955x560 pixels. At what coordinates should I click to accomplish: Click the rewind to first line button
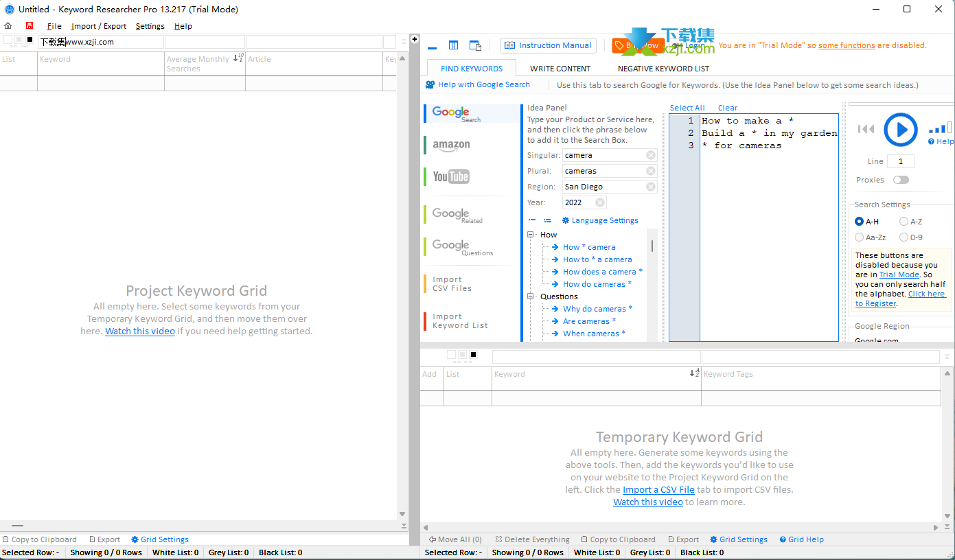[x=866, y=129]
